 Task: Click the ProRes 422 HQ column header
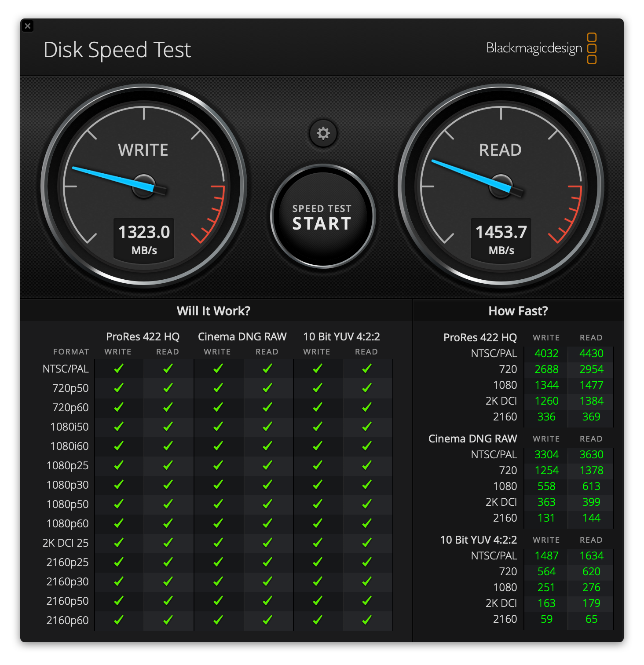[143, 336]
